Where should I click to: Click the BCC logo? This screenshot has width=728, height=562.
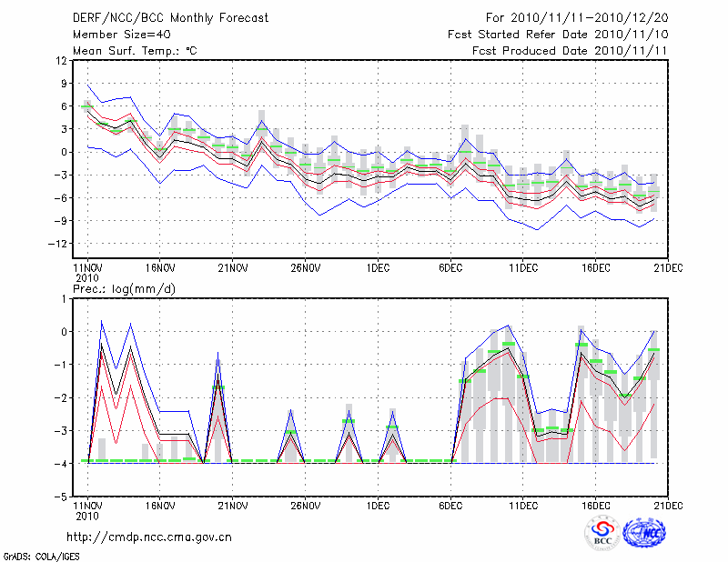pyautogui.click(x=602, y=535)
